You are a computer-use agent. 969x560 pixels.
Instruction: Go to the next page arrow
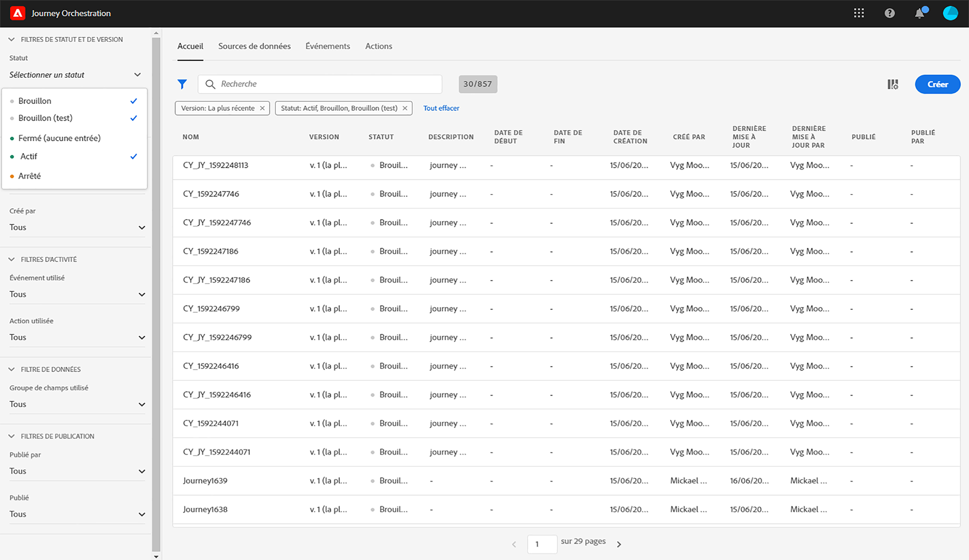coord(619,544)
